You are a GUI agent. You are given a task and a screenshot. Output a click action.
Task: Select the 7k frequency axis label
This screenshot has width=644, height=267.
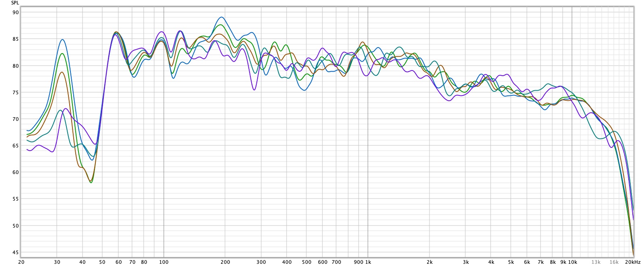click(541, 262)
